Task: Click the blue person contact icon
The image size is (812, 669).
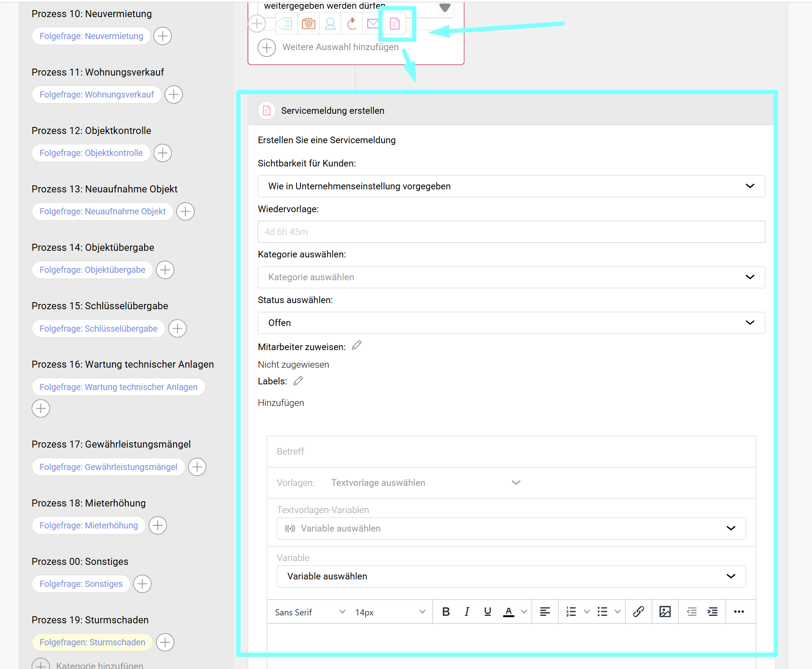Action: point(330,24)
